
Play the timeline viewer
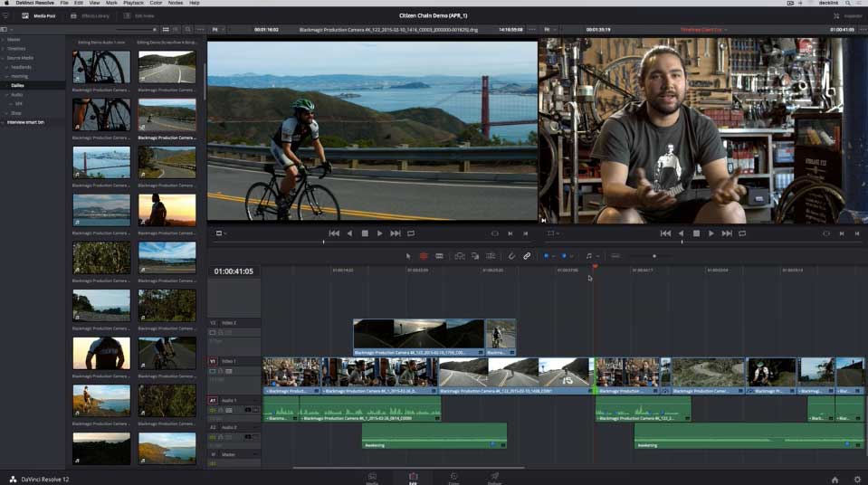point(711,233)
